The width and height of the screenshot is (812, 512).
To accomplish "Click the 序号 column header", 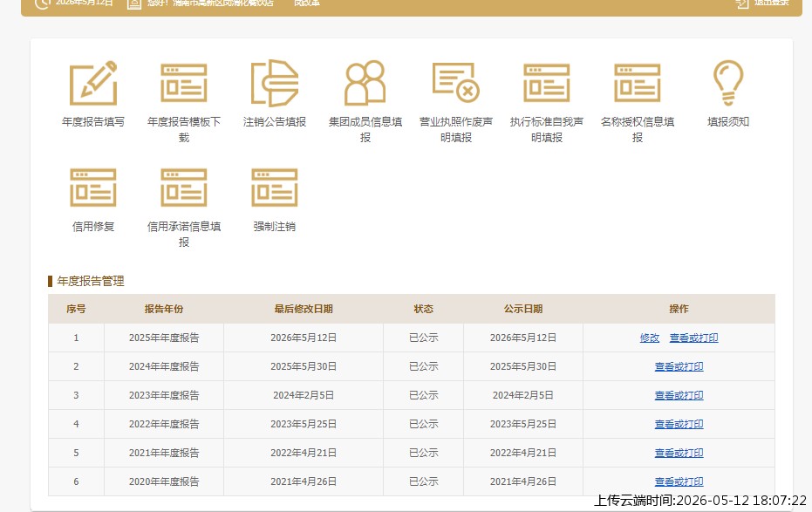I will 76,309.
